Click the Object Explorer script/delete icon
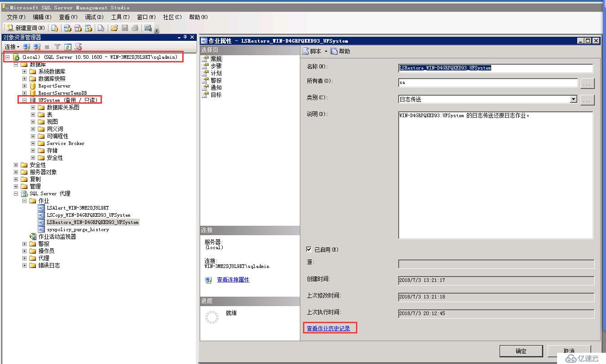This screenshot has height=364, width=606. tap(78, 47)
